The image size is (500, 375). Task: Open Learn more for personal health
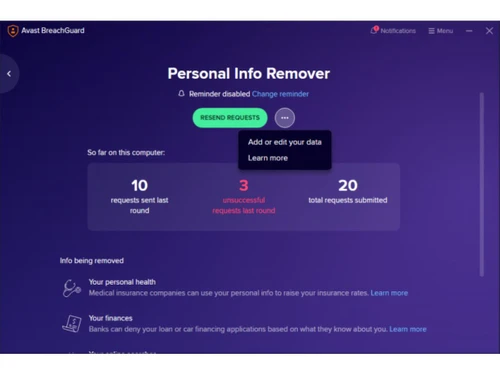(x=389, y=293)
